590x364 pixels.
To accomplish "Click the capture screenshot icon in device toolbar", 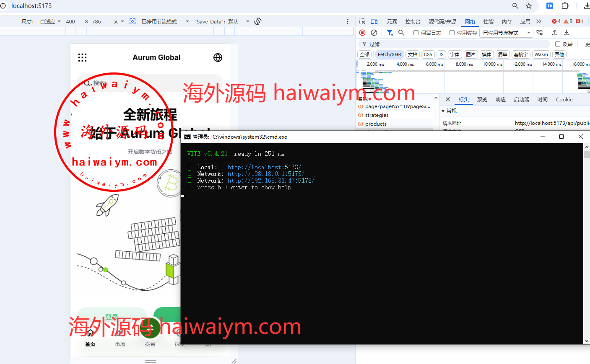I will pyautogui.click(x=133, y=21).
